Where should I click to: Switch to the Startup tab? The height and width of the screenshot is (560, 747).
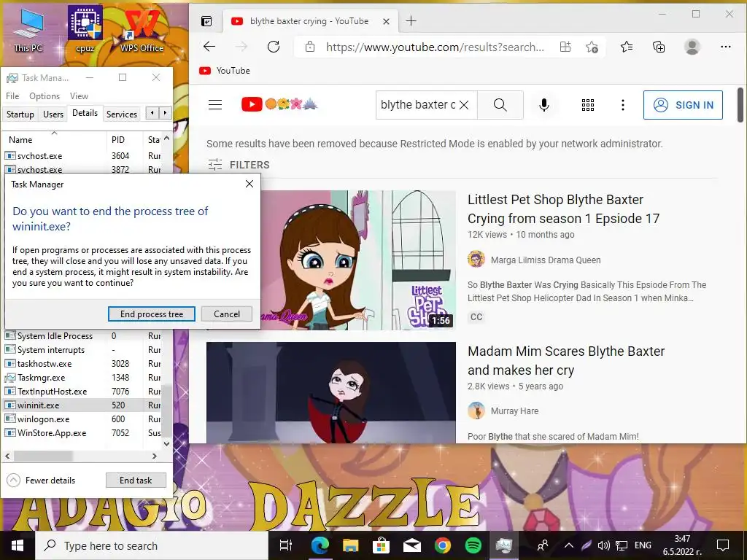coord(20,114)
